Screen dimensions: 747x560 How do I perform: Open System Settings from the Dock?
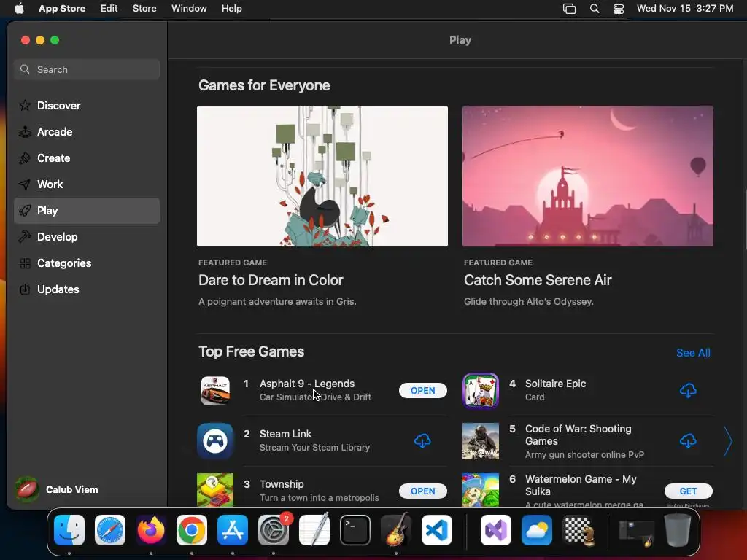pyautogui.click(x=274, y=530)
